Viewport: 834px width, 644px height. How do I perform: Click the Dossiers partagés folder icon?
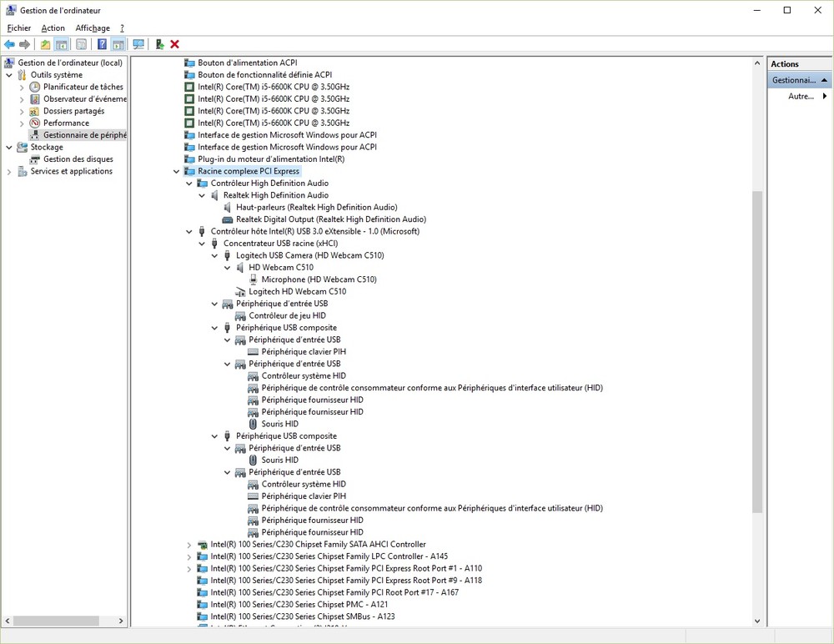coord(34,111)
